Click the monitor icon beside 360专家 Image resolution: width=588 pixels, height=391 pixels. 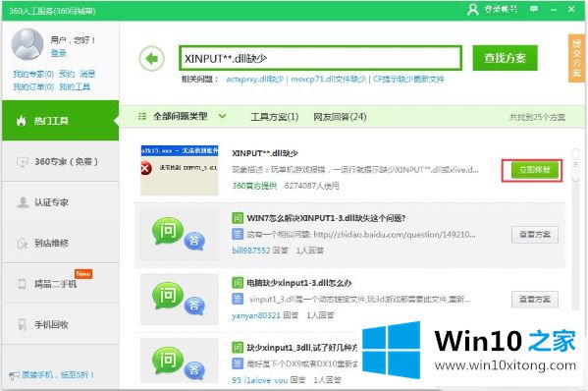23,162
